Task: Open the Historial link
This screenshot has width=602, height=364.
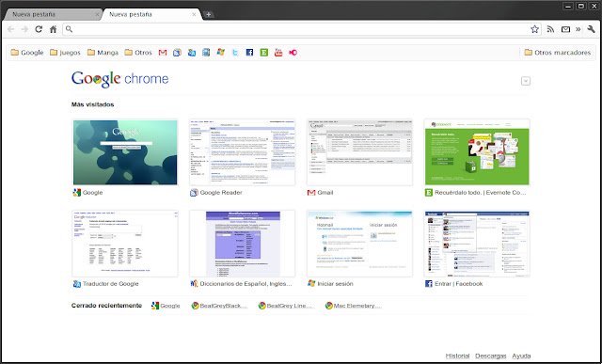Action: tap(457, 356)
